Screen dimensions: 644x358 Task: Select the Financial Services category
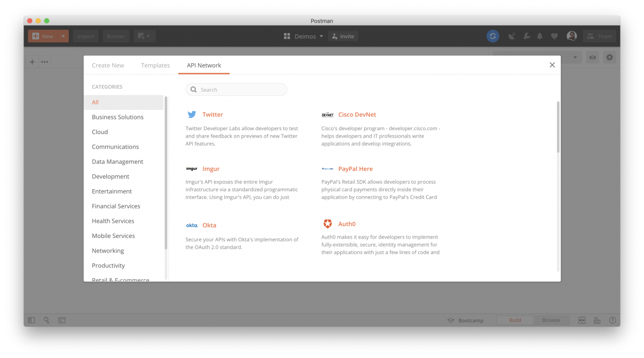[x=124, y=206]
